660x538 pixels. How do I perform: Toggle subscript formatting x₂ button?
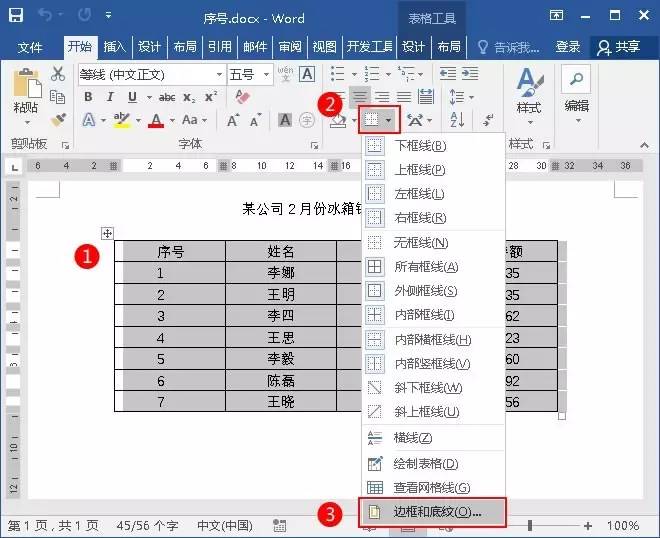190,97
